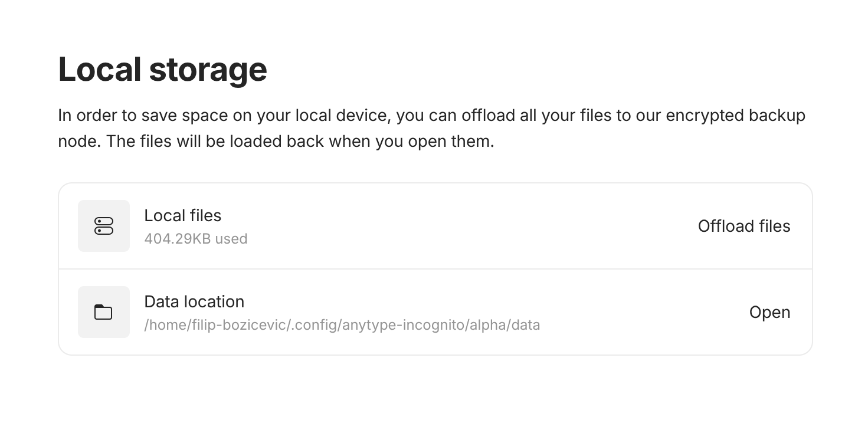Select the Data location label

[x=194, y=302]
